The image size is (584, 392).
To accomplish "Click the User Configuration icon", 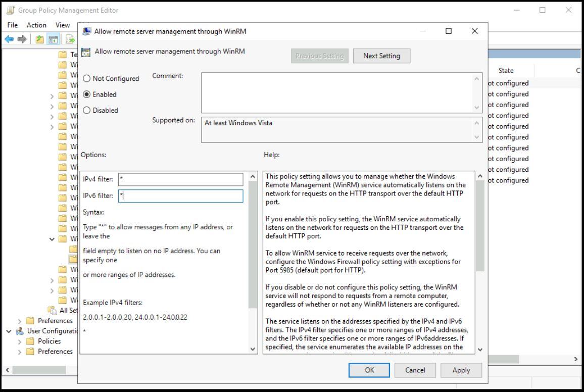I will [20, 331].
